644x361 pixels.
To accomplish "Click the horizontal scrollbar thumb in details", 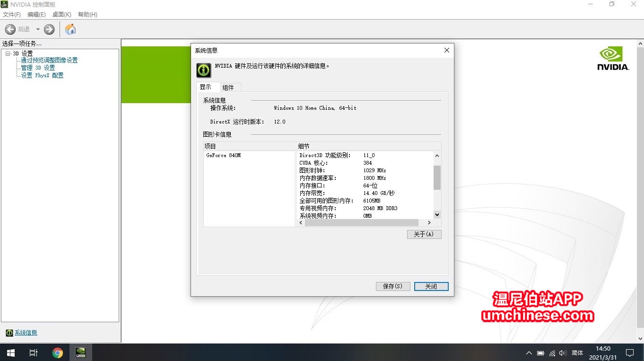I will 362,223.
